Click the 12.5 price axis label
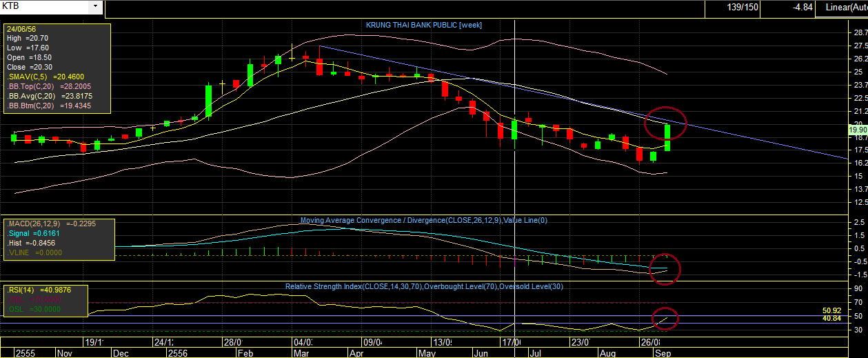The width and height of the screenshot is (868, 358). pyautogui.click(x=860, y=202)
